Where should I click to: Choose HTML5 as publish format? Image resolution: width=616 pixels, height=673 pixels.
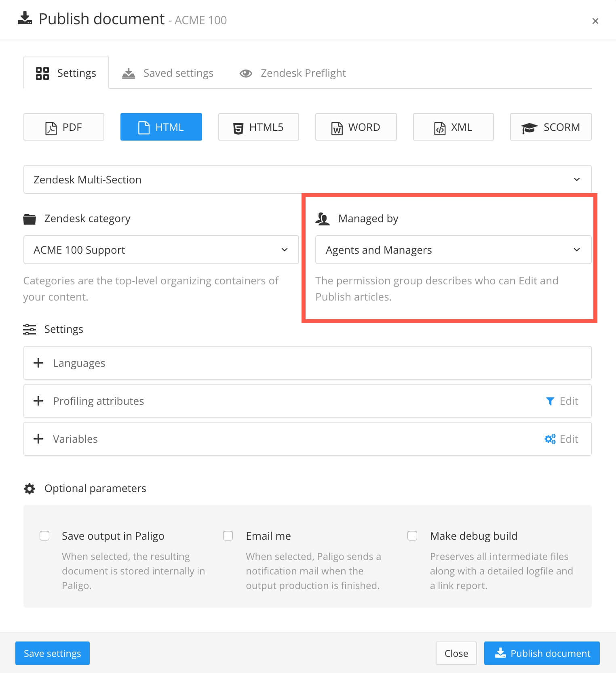pos(258,127)
